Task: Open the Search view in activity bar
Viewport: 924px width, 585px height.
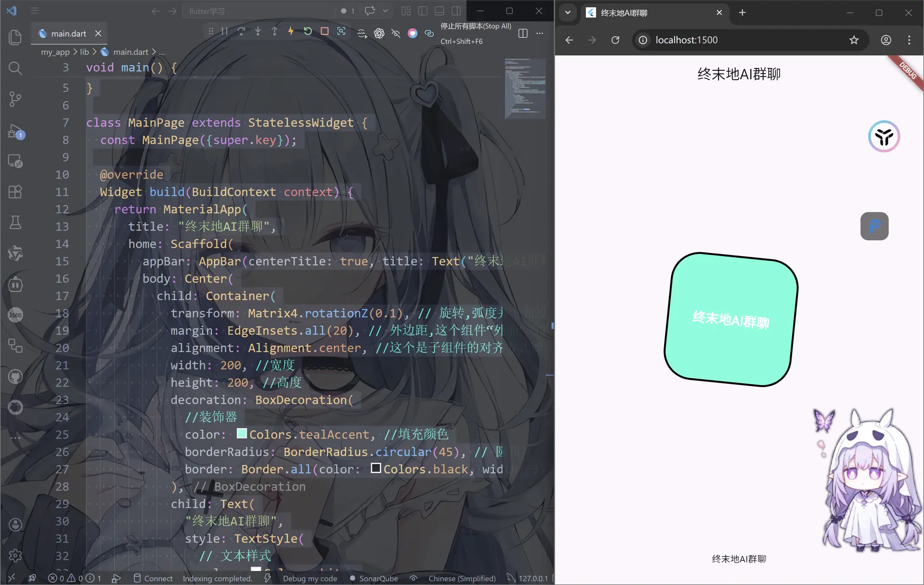Action: 15,68
